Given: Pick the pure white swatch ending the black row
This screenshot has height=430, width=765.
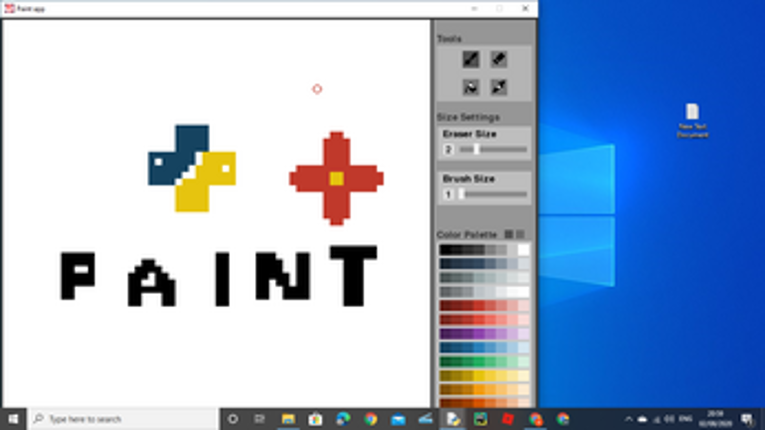Looking at the screenshot, I should click(523, 250).
